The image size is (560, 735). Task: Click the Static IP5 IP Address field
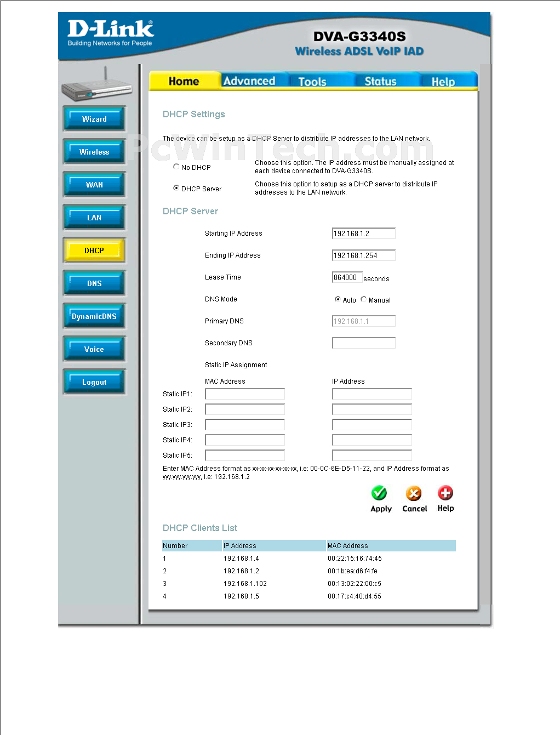click(x=372, y=455)
